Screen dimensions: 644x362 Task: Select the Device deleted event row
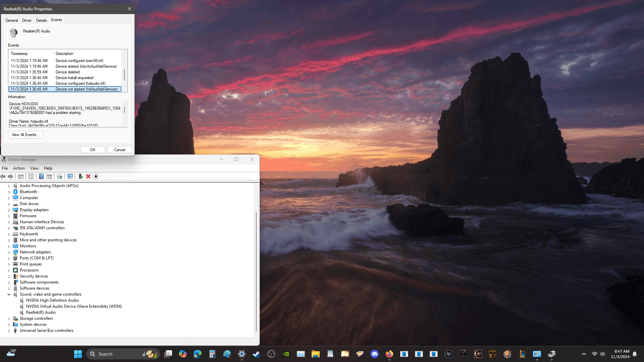[67, 72]
